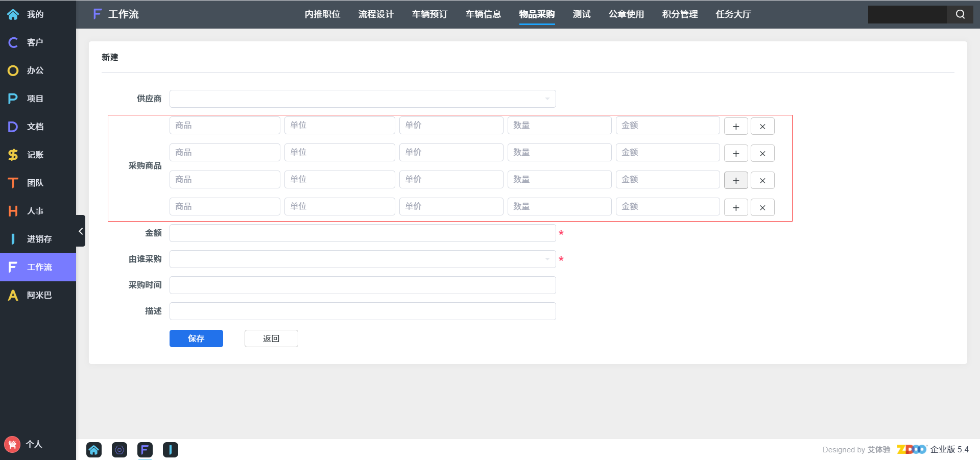Add a row after the second product row
The height and width of the screenshot is (460, 980).
(x=736, y=153)
